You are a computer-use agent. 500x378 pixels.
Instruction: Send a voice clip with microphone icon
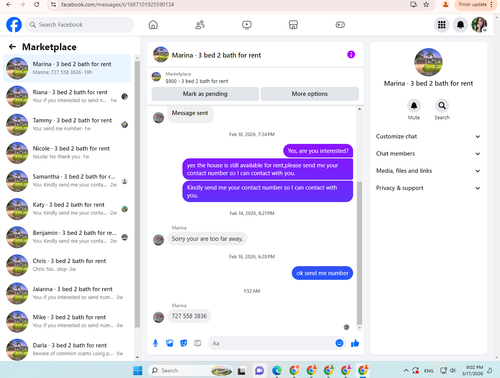pyautogui.click(x=155, y=343)
